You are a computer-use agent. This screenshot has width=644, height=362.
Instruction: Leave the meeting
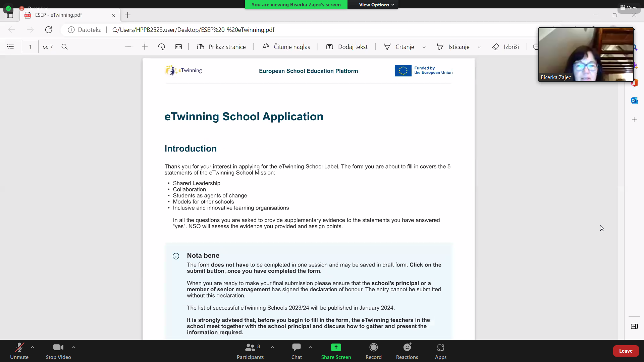[x=626, y=351]
